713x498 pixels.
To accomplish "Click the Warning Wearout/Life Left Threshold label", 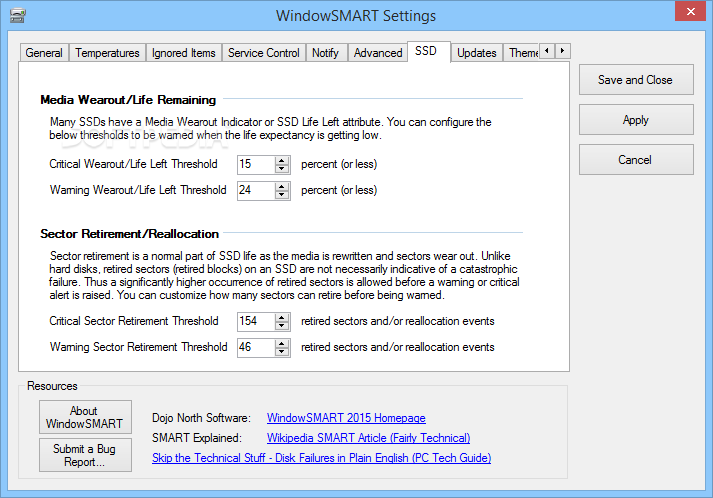I will [138, 190].
